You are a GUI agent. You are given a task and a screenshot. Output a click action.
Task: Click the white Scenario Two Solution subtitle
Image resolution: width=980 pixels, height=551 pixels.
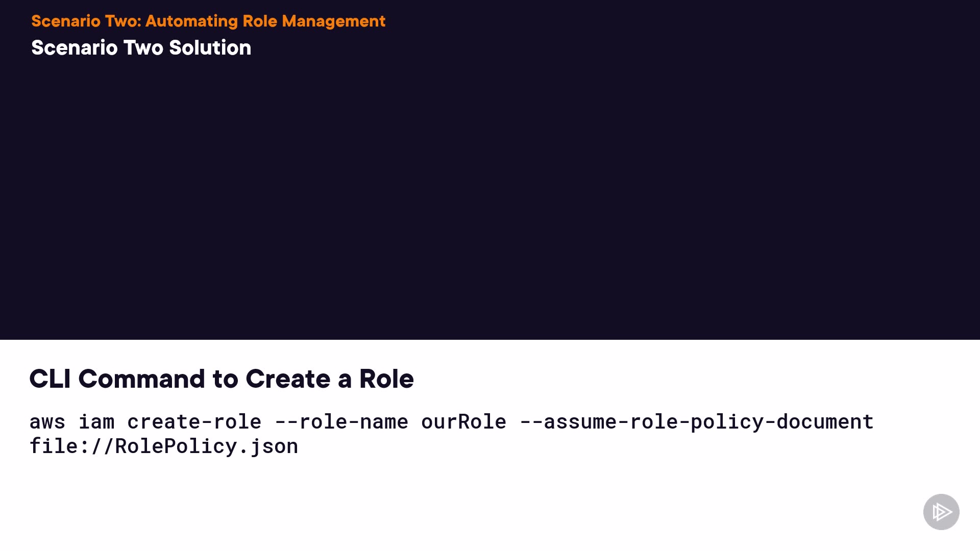(141, 47)
